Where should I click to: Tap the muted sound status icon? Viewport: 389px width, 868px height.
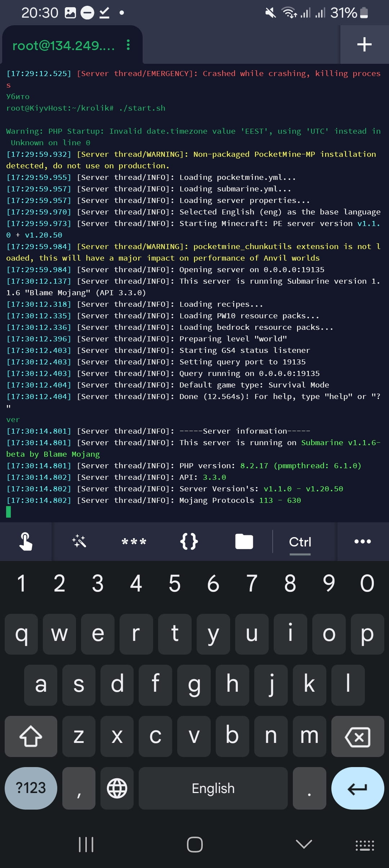[x=270, y=13]
